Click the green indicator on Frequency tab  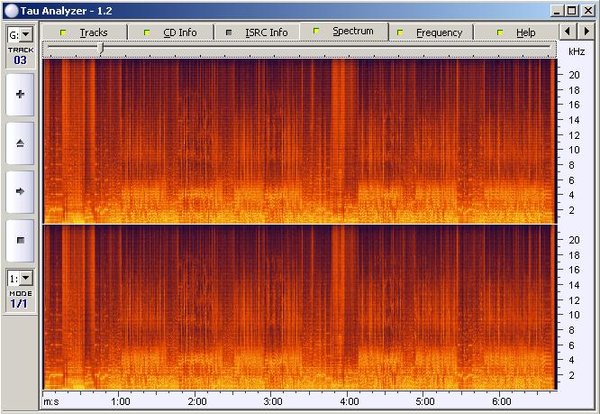(400, 33)
